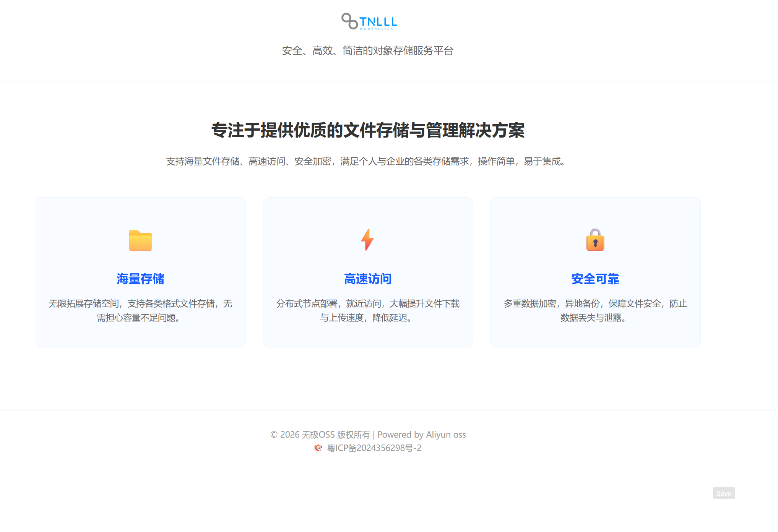The image size is (778, 532).
Task: Click the © 2026 无极OSS copyright text
Action: coord(321,435)
